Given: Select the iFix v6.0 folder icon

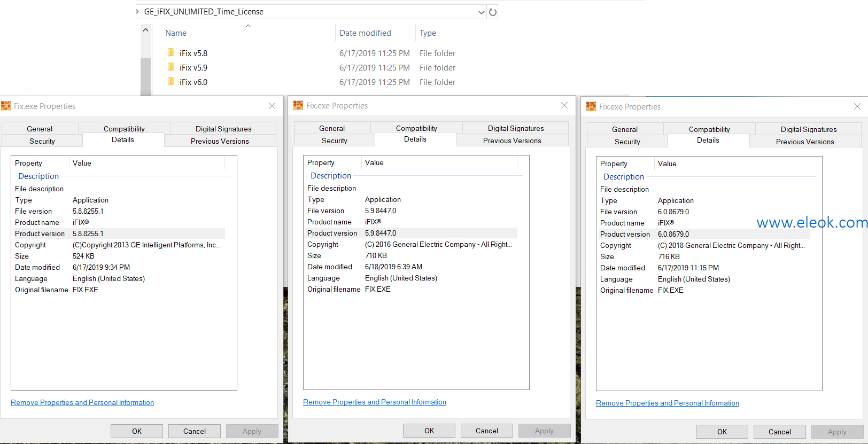Looking at the screenshot, I should 171,81.
